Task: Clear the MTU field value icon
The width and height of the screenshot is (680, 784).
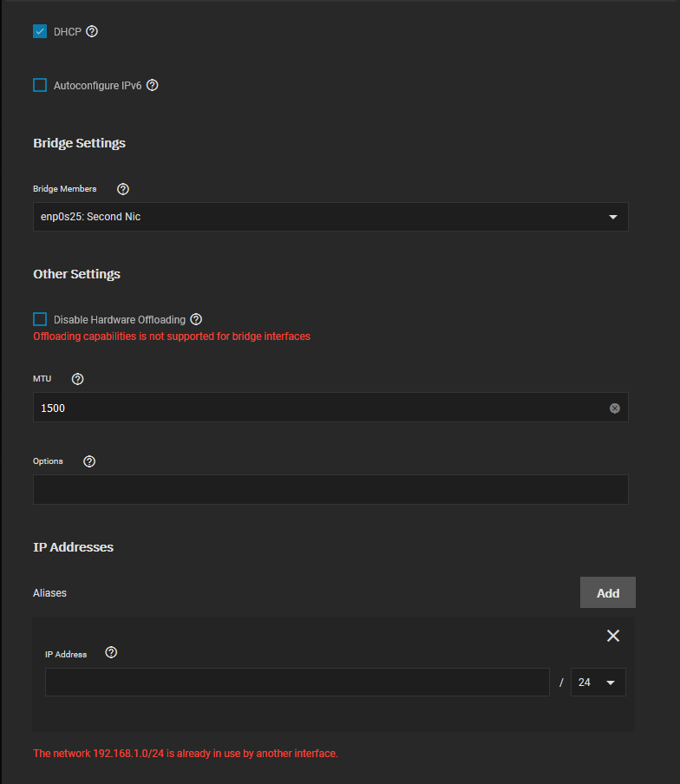Action: pos(615,408)
